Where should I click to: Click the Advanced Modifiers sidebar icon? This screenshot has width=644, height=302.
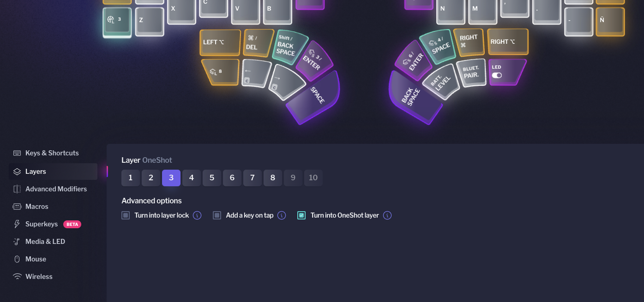pyautogui.click(x=17, y=189)
